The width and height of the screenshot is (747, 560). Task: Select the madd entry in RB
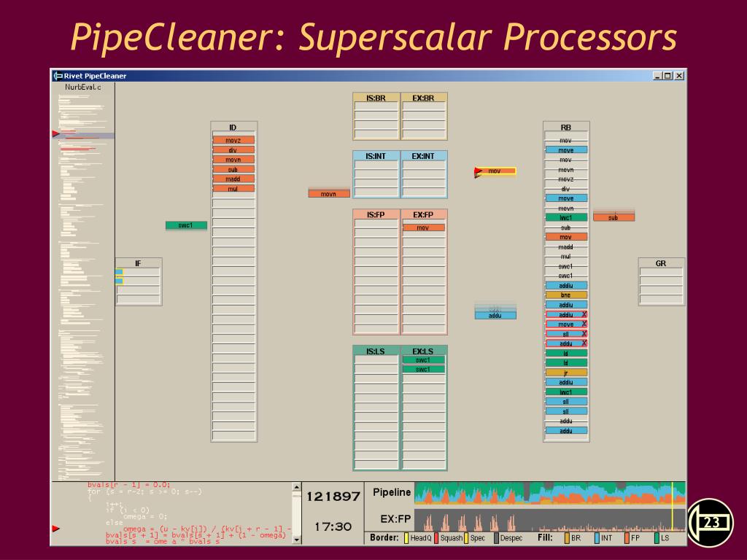[x=566, y=246]
